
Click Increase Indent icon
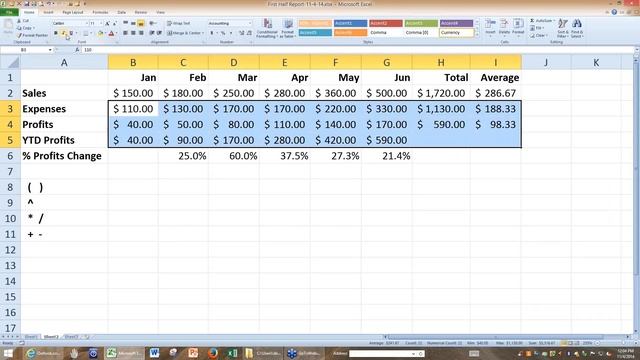click(159, 33)
